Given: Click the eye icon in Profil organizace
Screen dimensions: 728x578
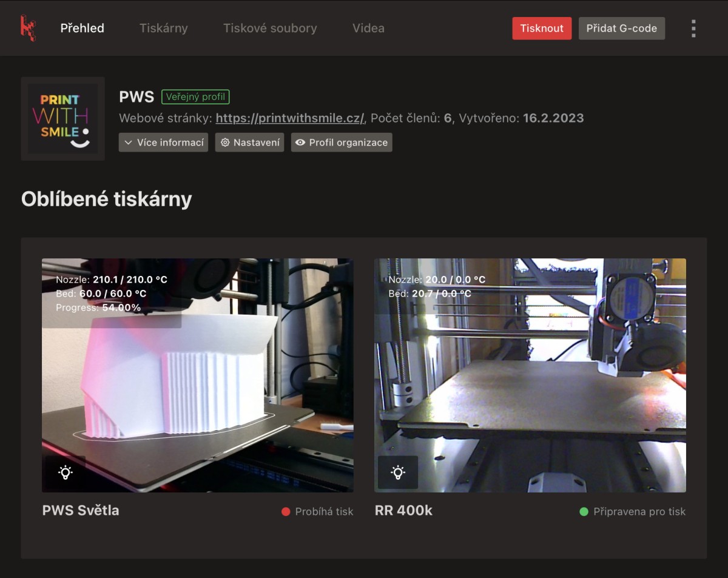Looking at the screenshot, I should (300, 143).
